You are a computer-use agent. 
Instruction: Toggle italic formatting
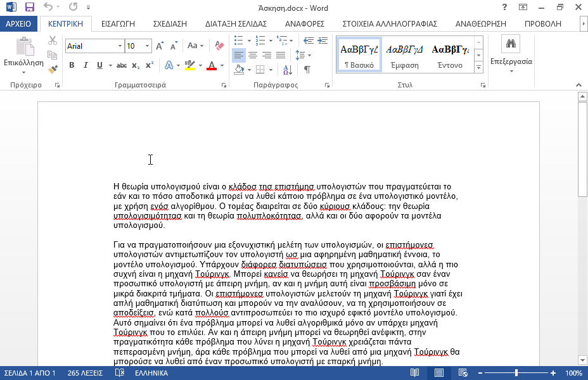(86, 66)
